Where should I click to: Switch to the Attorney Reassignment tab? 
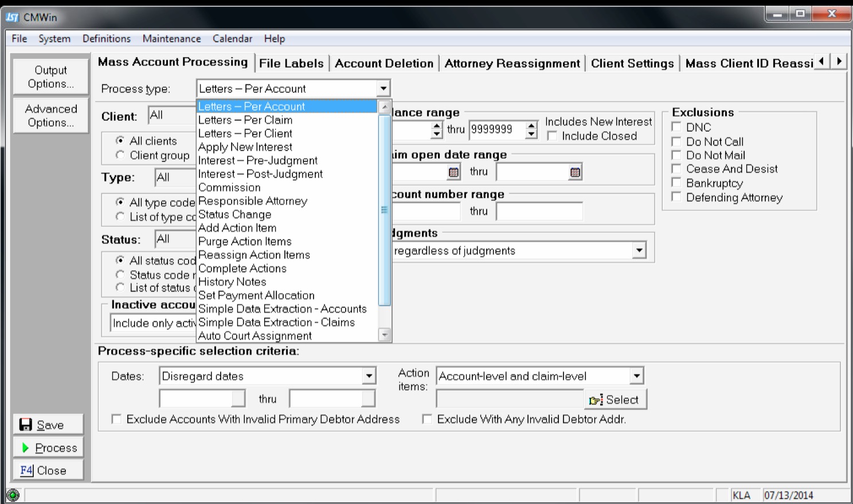pos(512,64)
